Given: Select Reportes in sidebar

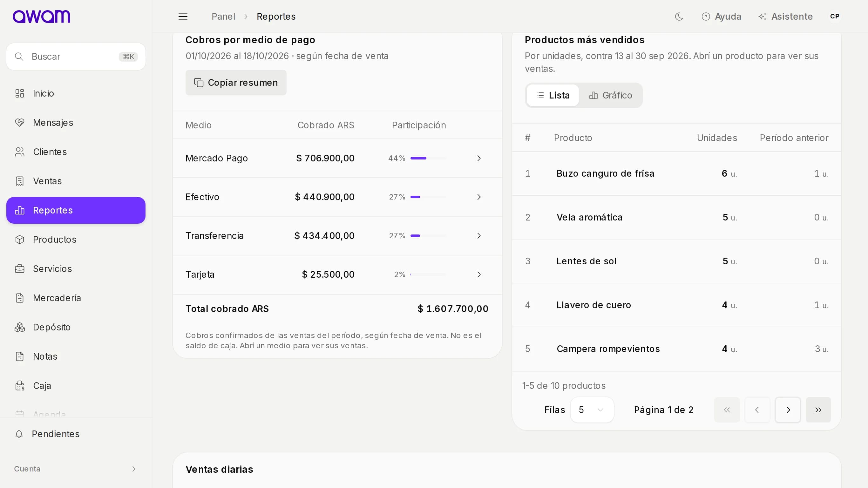Looking at the screenshot, I should (x=76, y=210).
